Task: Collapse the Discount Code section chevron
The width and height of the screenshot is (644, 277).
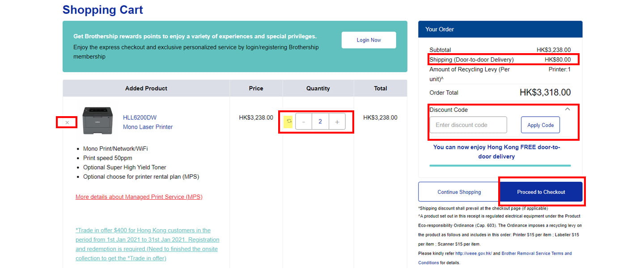Action: (568, 109)
